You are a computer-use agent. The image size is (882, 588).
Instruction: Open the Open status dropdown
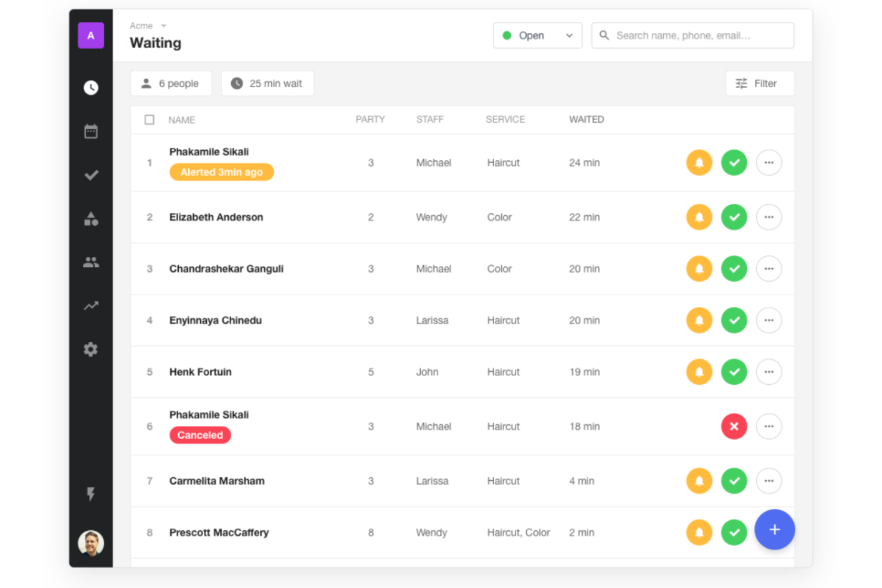537,35
